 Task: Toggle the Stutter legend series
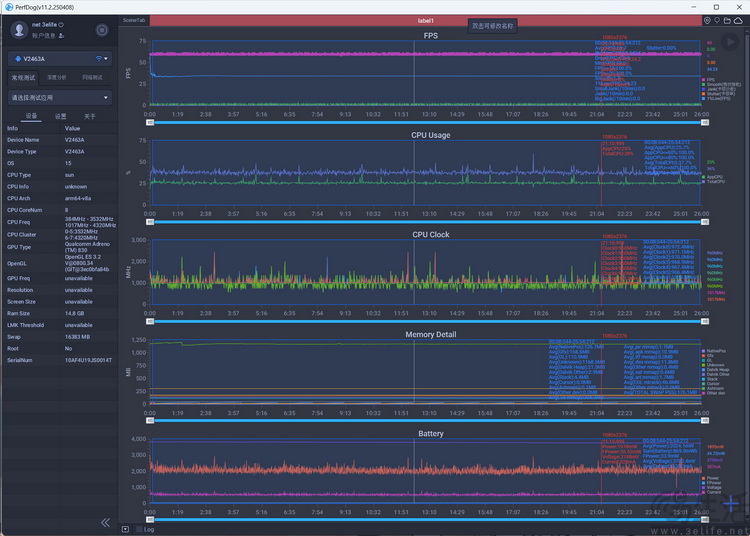[717, 94]
